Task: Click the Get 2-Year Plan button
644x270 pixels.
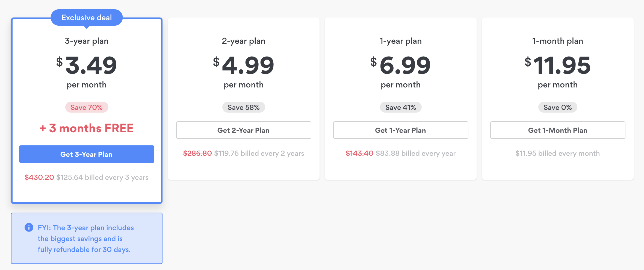Action: tap(243, 130)
